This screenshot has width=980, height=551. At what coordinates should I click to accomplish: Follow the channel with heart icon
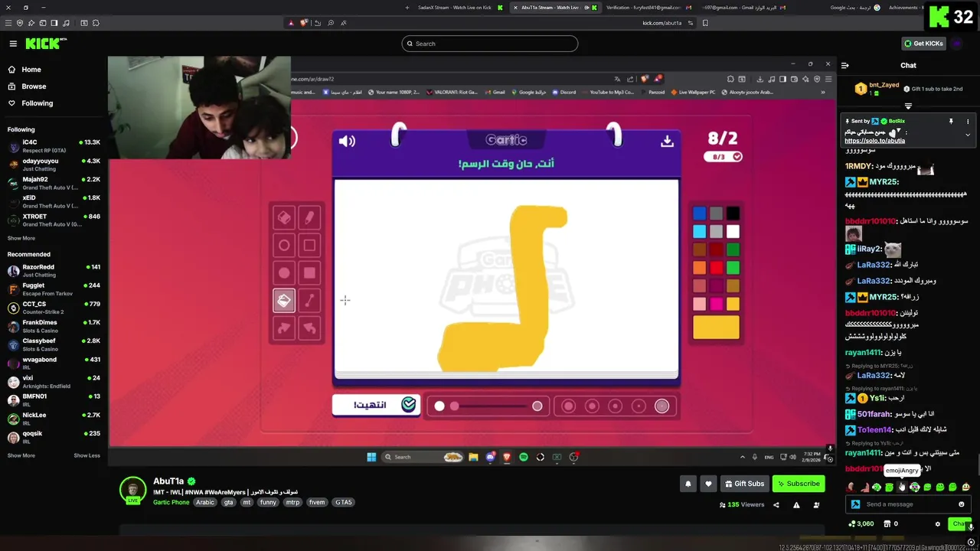708,484
